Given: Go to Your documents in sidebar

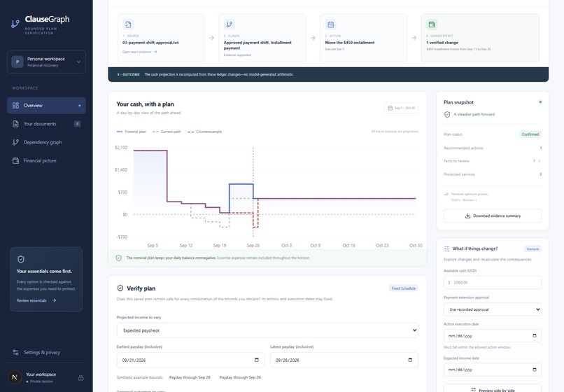Looking at the screenshot, I should (46, 124).
